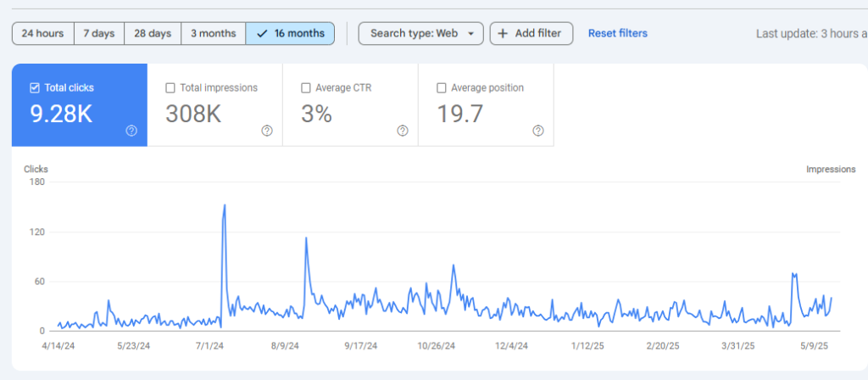868x380 pixels.
Task: Select the 24 hours date range
Action: click(x=42, y=33)
